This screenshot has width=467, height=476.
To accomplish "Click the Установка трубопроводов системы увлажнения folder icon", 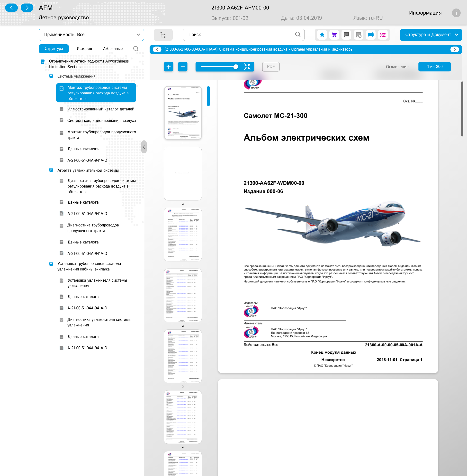I will (x=51, y=264).
